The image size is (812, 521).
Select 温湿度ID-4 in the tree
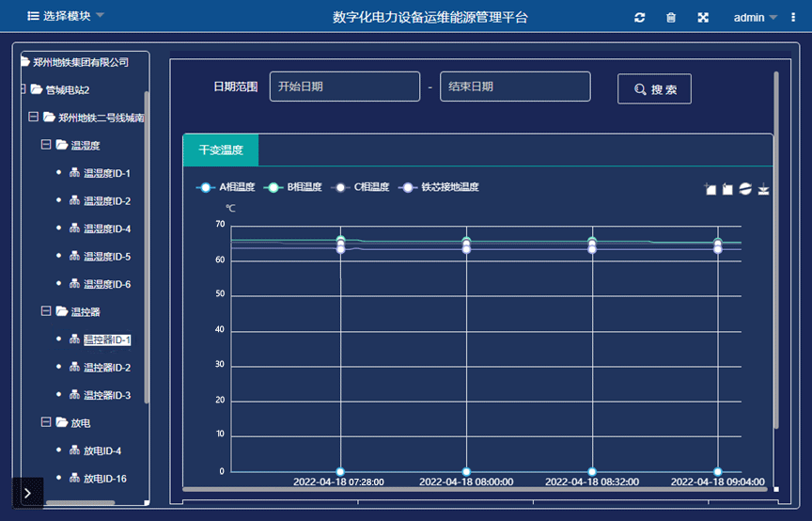(107, 229)
